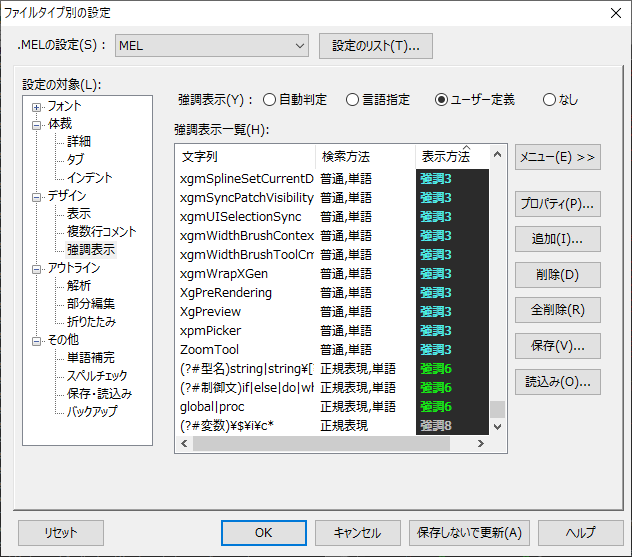
Task: Select the xgmWrapXGen row
Action: tap(333, 274)
